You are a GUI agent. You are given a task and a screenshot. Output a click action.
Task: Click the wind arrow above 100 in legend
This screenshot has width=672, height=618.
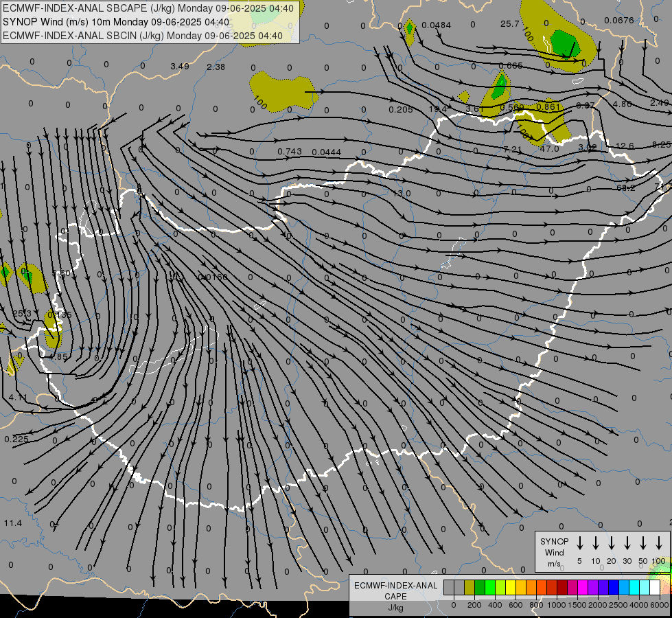tap(659, 543)
